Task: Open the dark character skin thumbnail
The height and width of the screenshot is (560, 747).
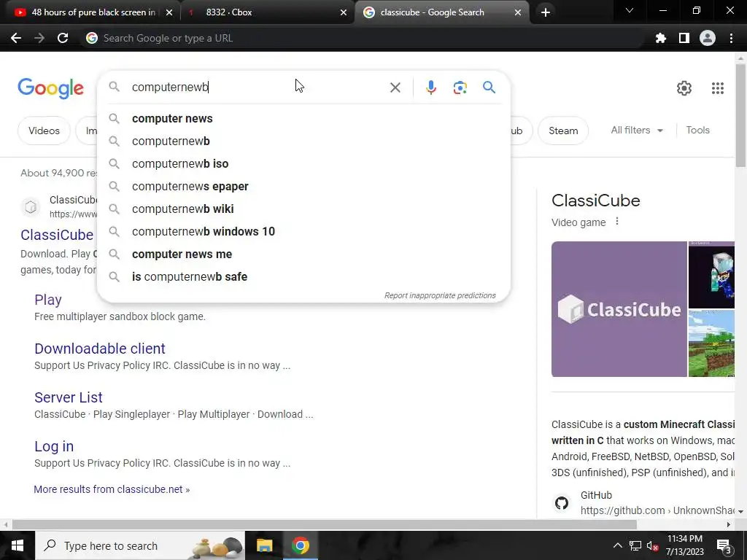Action: [x=711, y=275]
